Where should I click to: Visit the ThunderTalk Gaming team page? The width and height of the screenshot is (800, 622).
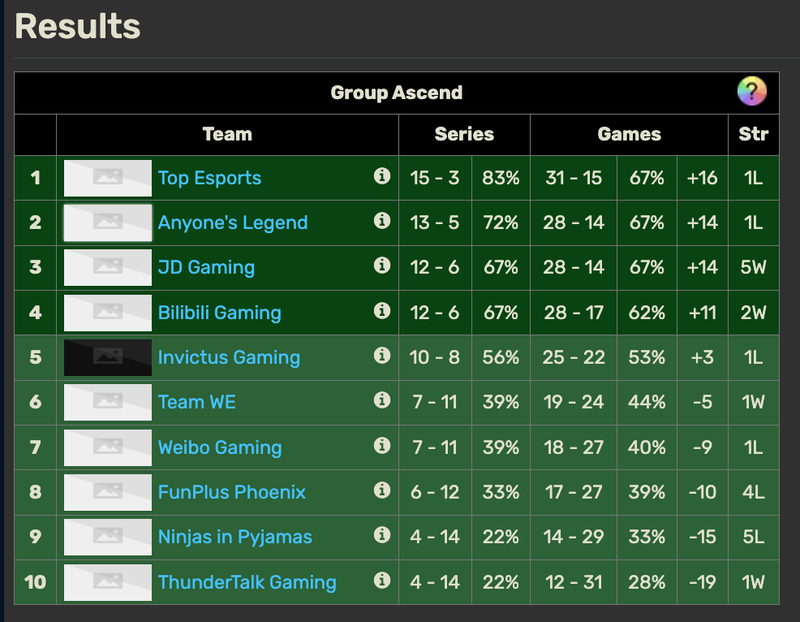(x=246, y=582)
